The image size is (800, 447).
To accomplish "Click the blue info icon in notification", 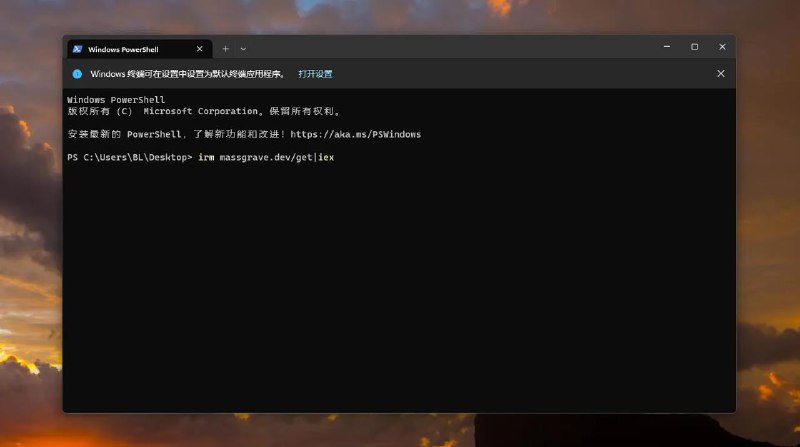I will [x=77, y=74].
